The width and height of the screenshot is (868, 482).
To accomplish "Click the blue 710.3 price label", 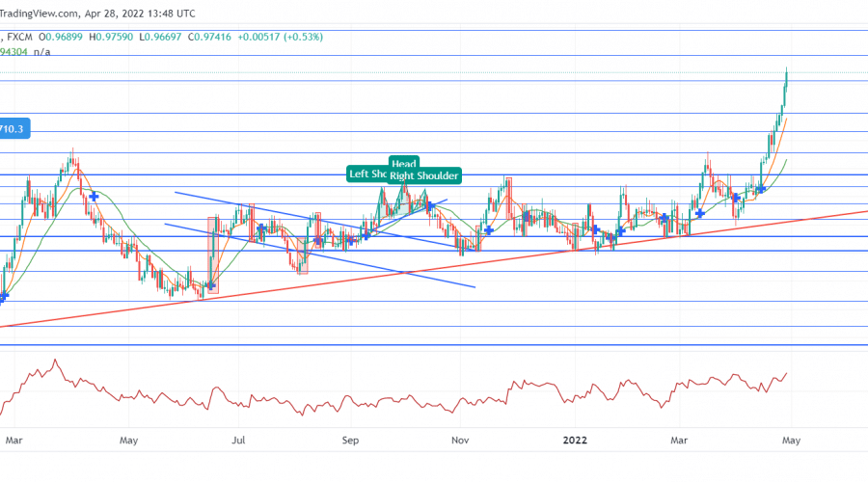I will coord(14,129).
